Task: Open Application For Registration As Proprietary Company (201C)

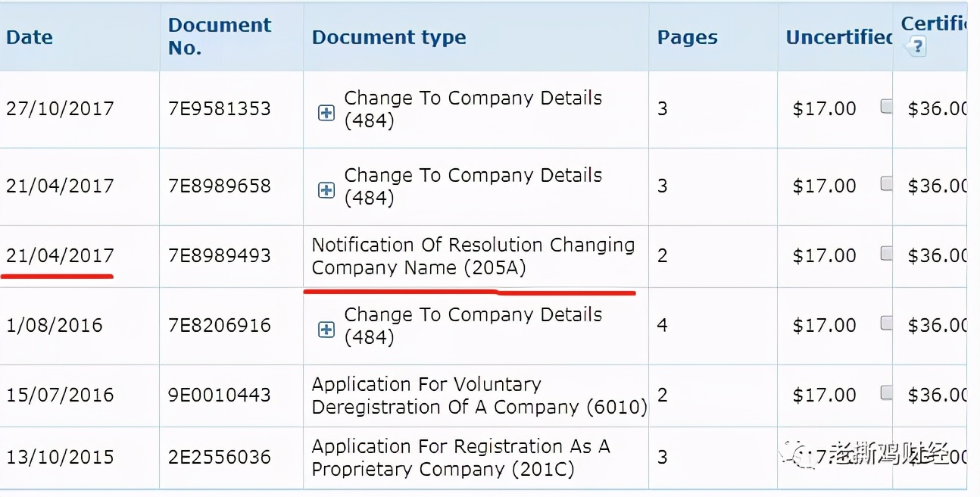Action: click(x=461, y=458)
